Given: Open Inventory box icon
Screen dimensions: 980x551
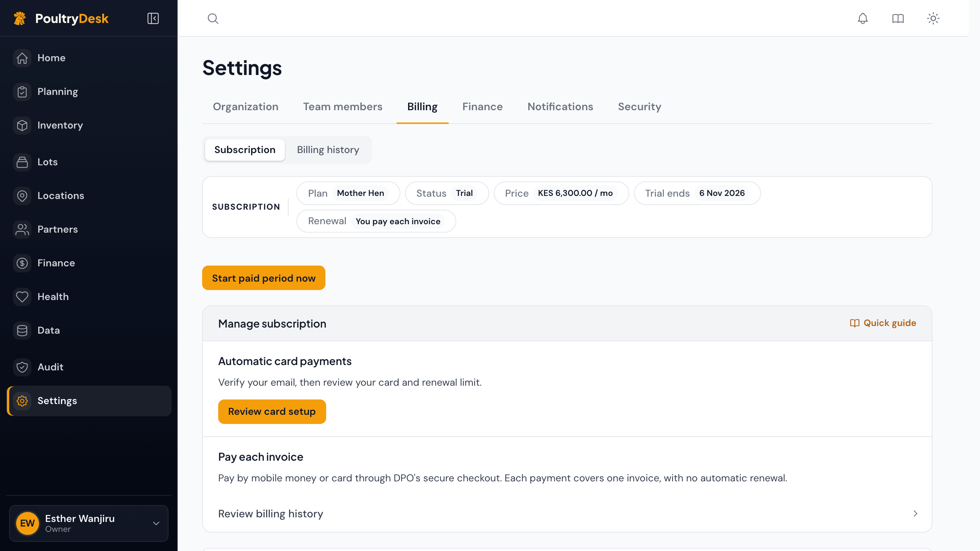Looking at the screenshot, I should [x=22, y=126].
